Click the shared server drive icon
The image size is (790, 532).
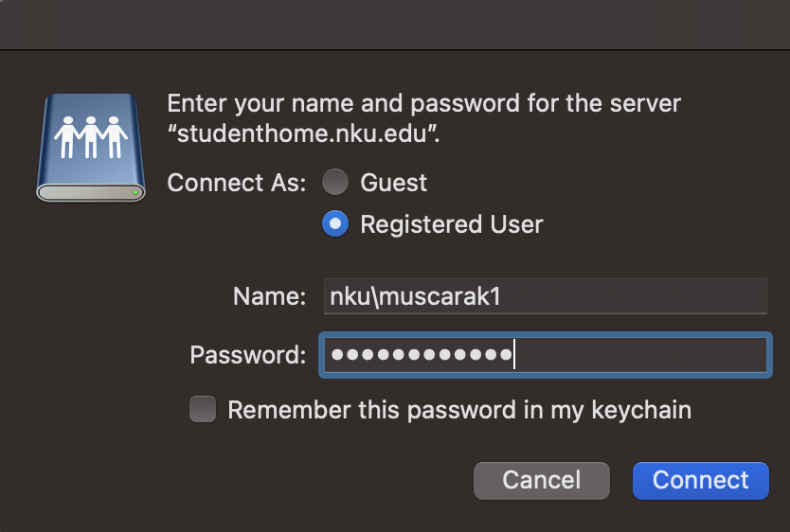tap(90, 147)
